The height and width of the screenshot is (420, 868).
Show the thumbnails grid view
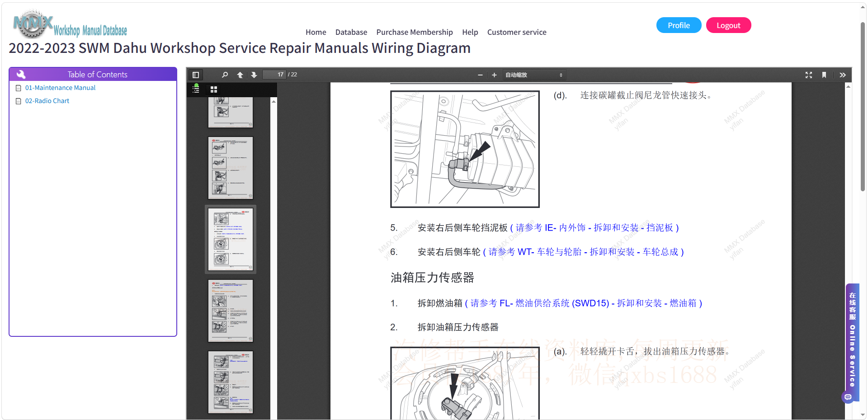214,90
